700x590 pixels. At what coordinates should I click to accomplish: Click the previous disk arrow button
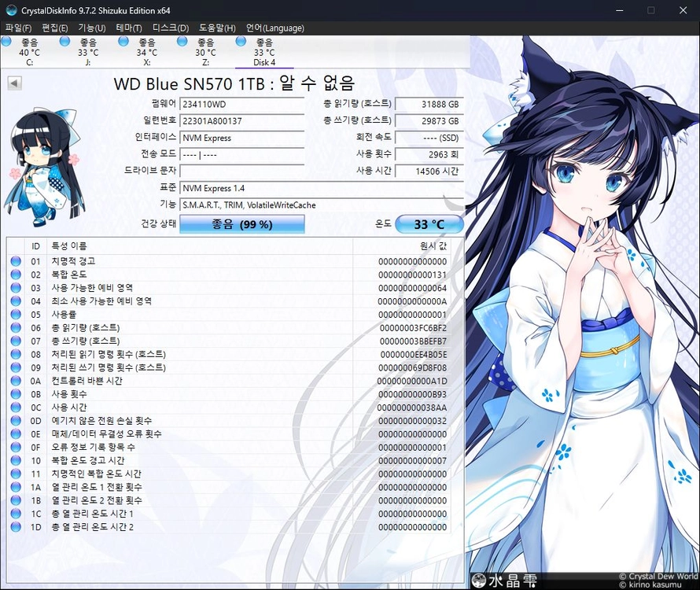15,83
